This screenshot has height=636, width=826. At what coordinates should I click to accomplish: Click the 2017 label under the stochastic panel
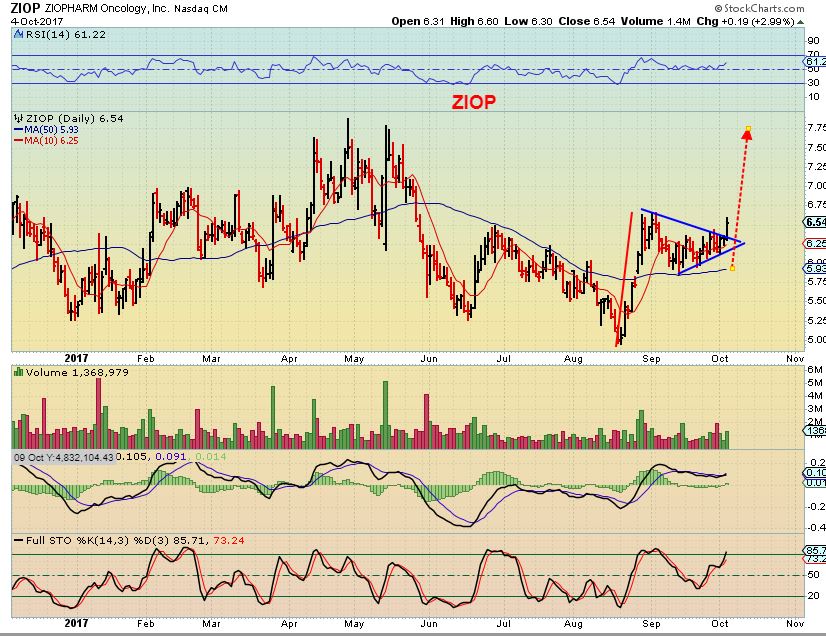coord(76,623)
